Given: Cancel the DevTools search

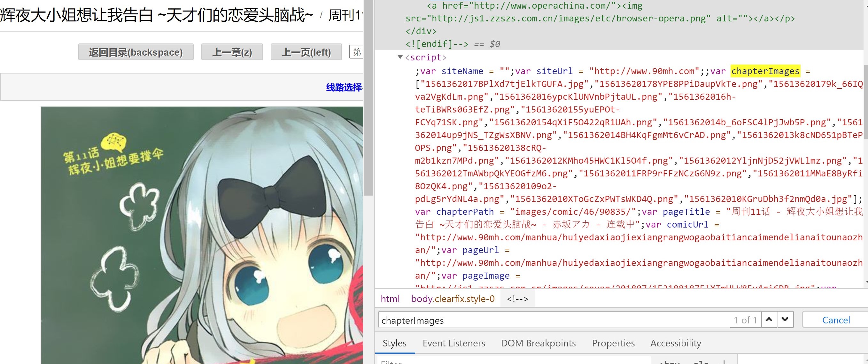Looking at the screenshot, I should click(x=836, y=320).
